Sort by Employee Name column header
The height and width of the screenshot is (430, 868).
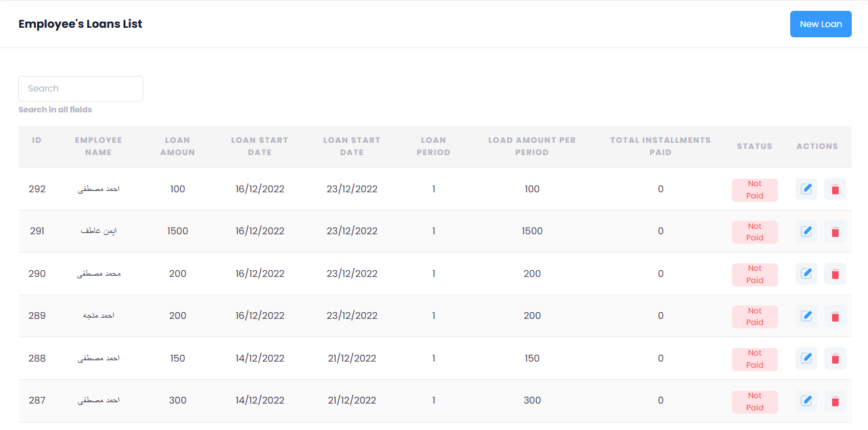[98, 146]
